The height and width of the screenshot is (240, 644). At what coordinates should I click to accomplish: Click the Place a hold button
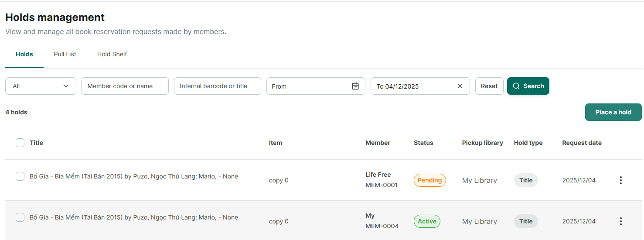click(613, 112)
